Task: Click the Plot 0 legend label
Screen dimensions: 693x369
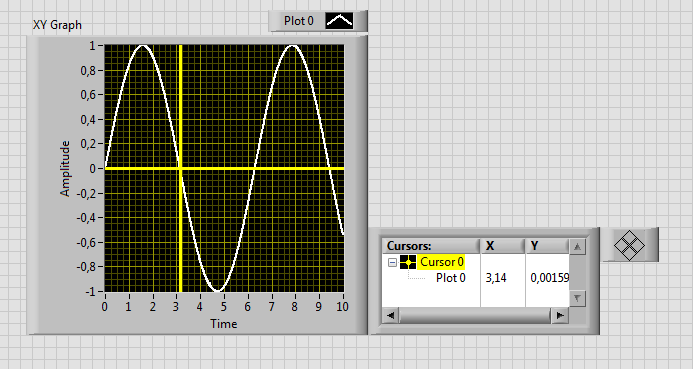Action: click(x=299, y=21)
